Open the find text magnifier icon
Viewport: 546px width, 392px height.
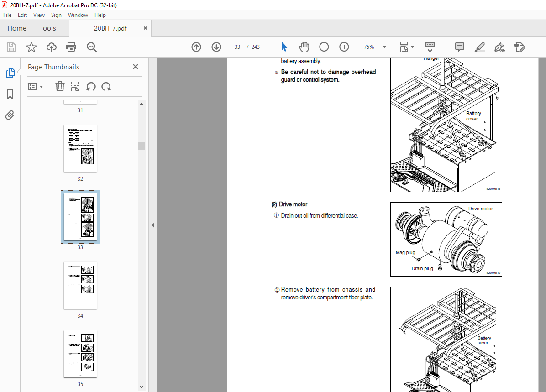(x=92, y=47)
